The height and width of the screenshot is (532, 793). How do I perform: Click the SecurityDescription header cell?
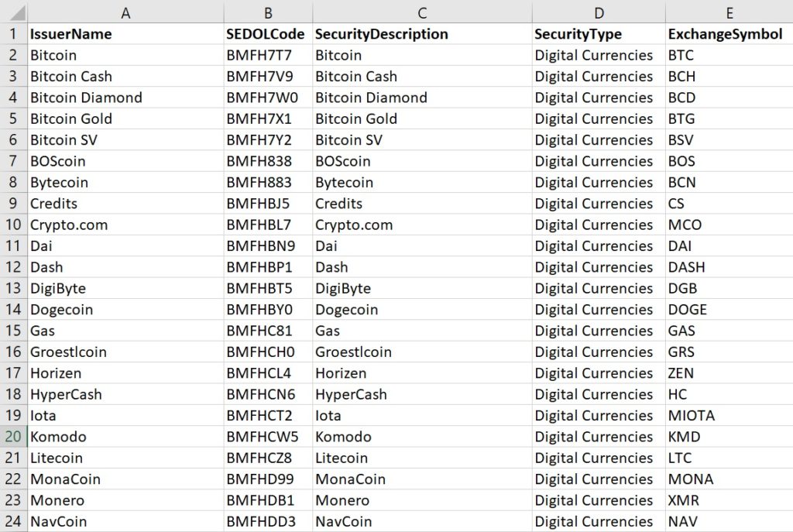422,34
